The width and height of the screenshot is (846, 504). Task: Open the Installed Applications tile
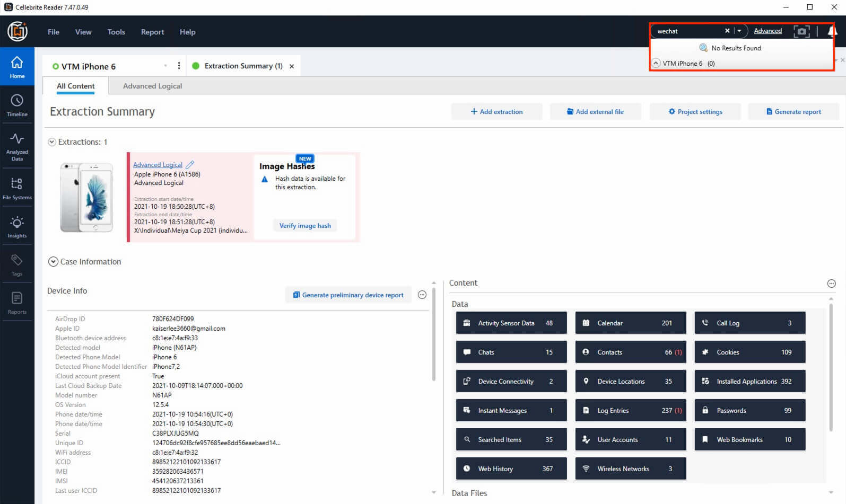[750, 381]
